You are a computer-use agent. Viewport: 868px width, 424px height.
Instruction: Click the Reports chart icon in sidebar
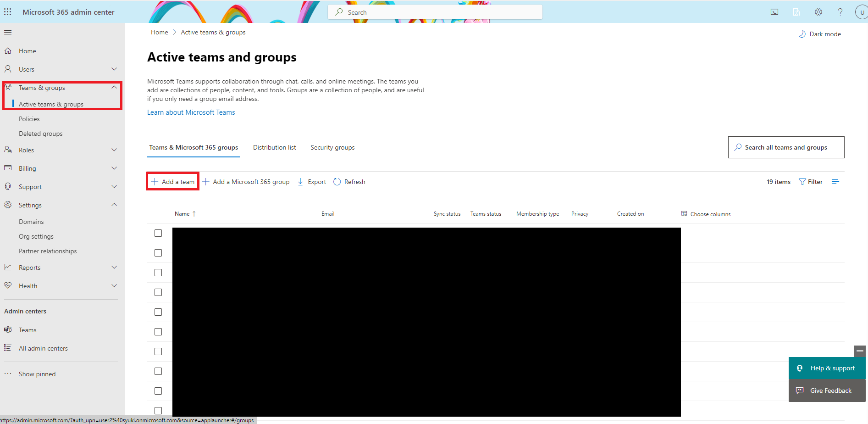tap(8, 267)
